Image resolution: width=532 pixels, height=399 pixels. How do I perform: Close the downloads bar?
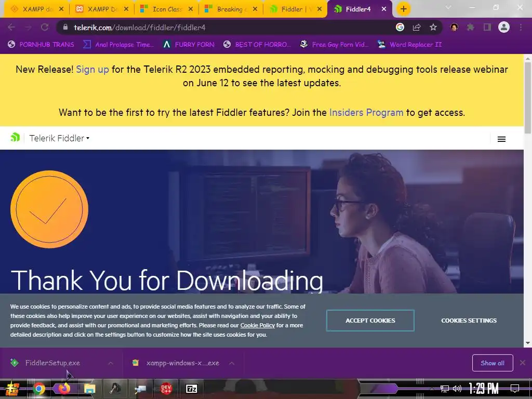pyautogui.click(x=523, y=363)
